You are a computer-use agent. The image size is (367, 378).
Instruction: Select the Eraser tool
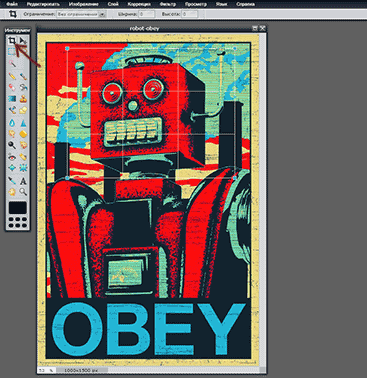(12, 87)
